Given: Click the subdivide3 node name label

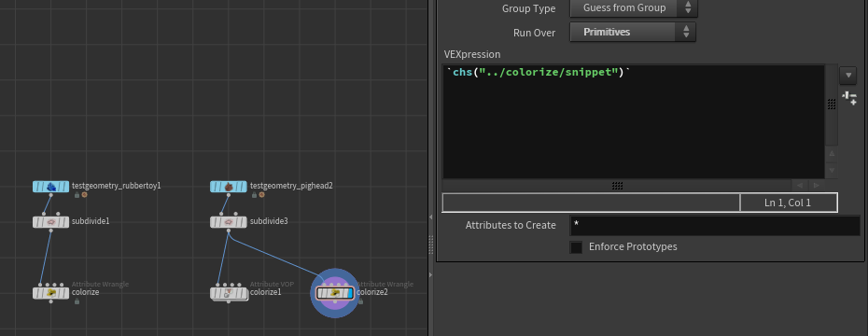Looking at the screenshot, I should coord(269,221).
